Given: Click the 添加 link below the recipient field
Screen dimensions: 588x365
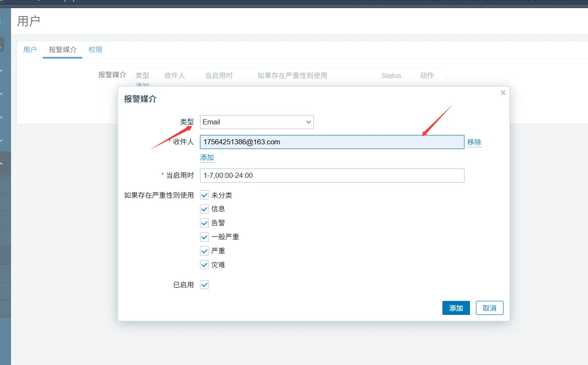Looking at the screenshot, I should point(207,158).
